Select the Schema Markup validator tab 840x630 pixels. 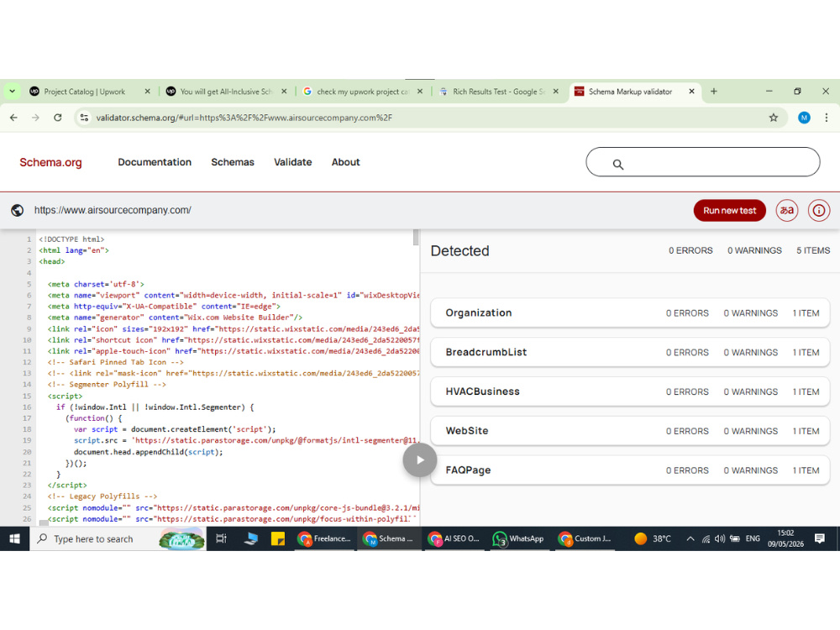(630, 92)
